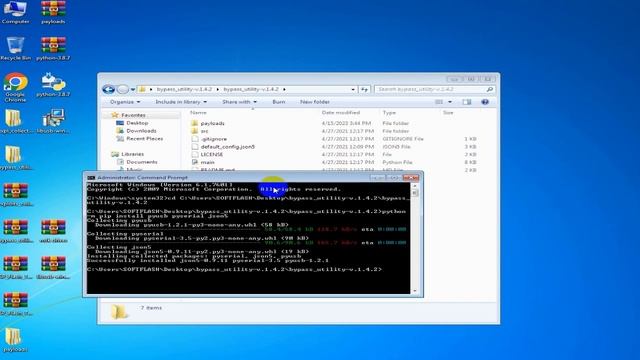This screenshot has width=640, height=360.
Task: Refresh the Explorer folder view
Action: (x=364, y=89)
